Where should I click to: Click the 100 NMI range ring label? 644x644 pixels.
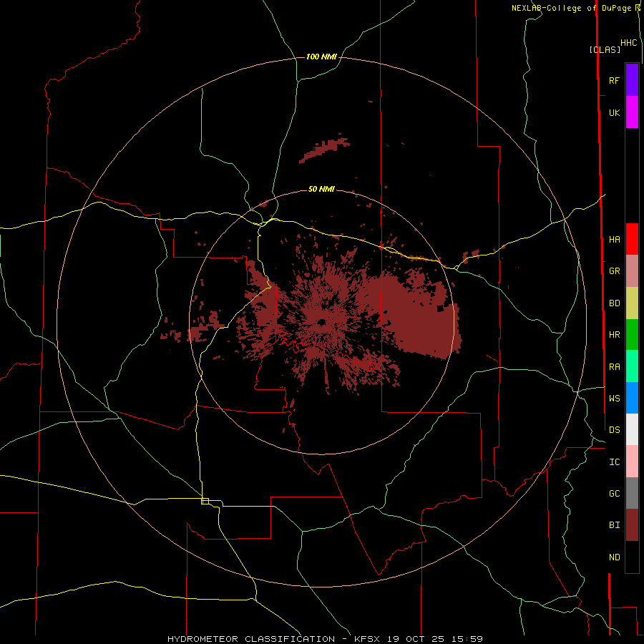point(321,57)
